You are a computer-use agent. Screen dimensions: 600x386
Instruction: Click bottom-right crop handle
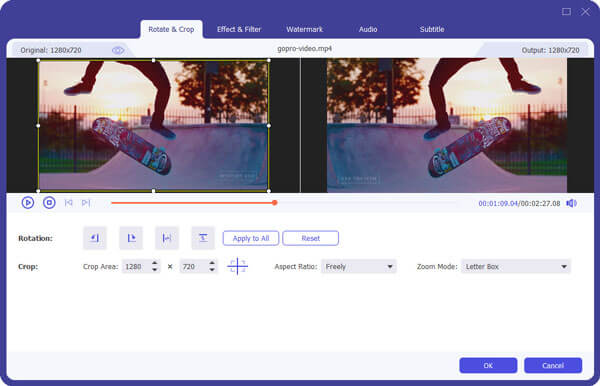tap(269, 191)
